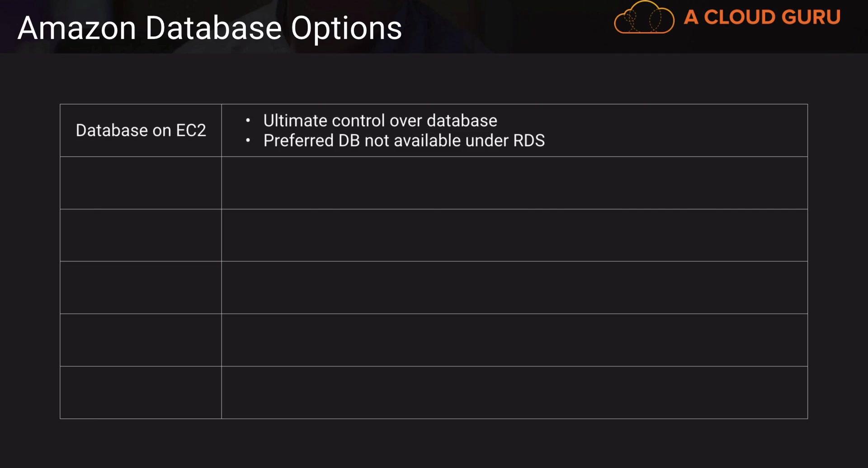Screen dimensions: 868x468
Task: Select the empty left cell in table row four
Action: [141, 288]
